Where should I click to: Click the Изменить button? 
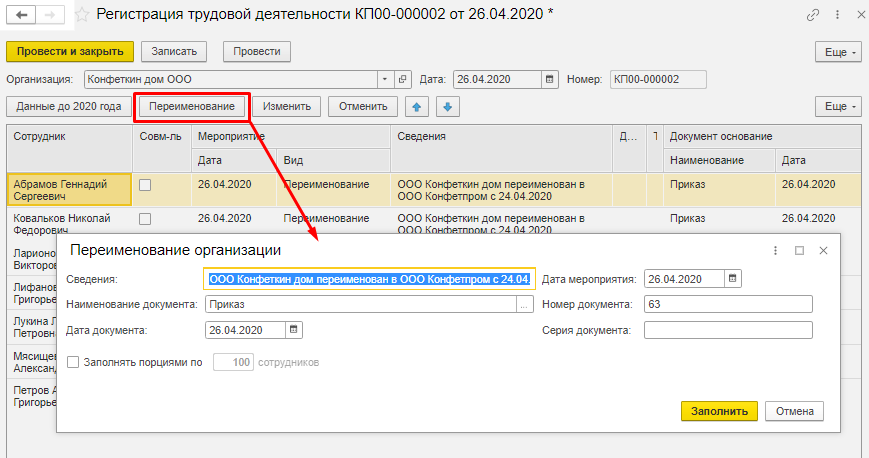pos(287,106)
